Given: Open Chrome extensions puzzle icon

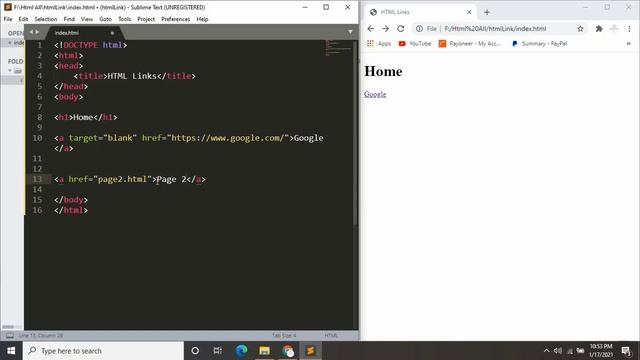Looking at the screenshot, I should pos(599,29).
